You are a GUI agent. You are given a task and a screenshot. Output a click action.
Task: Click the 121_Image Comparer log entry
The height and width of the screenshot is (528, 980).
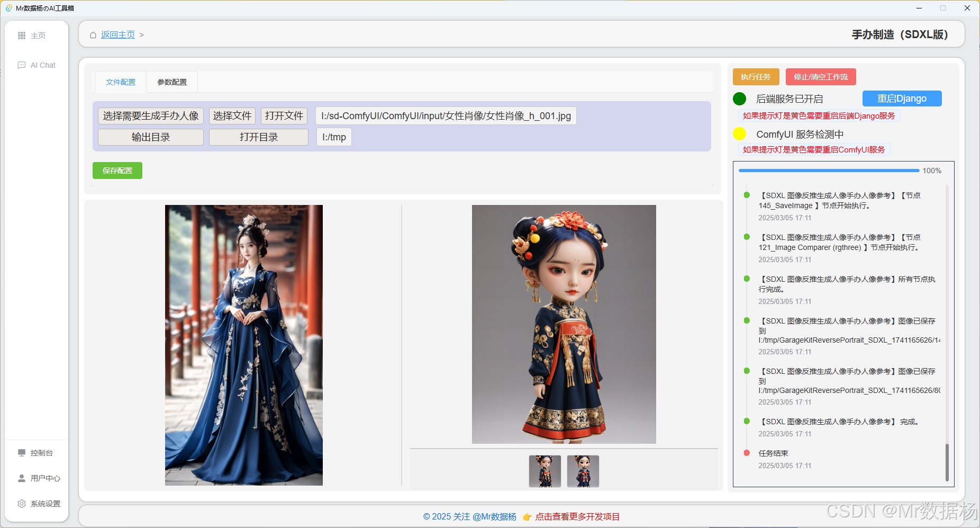point(841,243)
